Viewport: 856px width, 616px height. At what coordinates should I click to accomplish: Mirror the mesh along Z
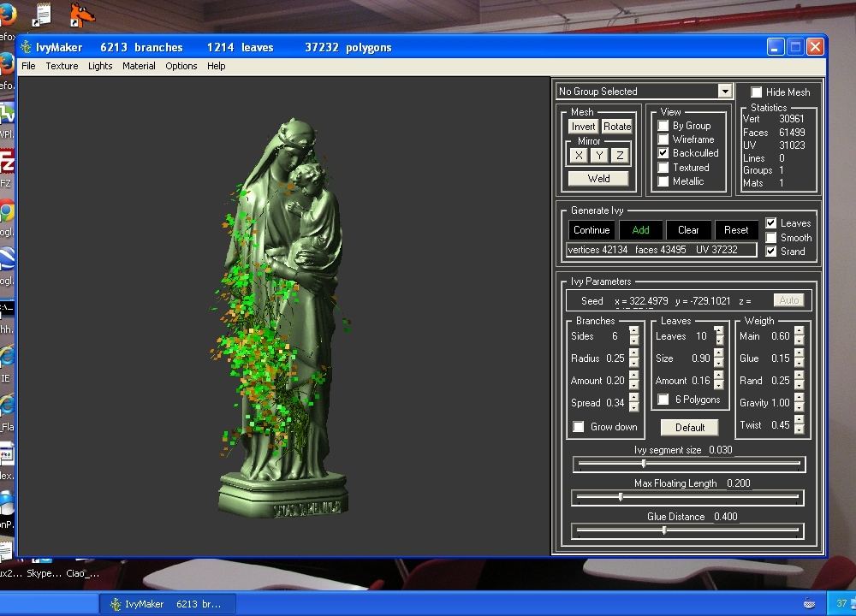[x=620, y=156]
